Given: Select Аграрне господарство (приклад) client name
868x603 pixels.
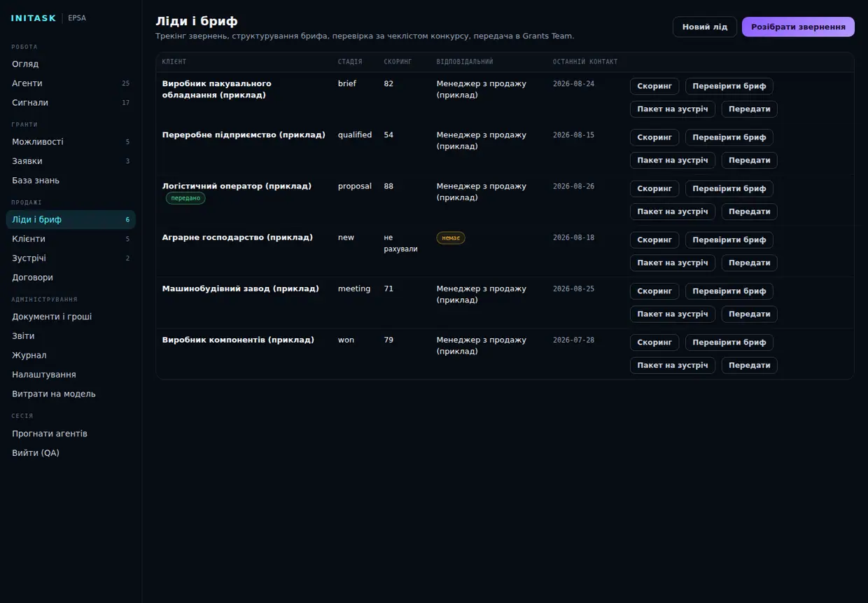Looking at the screenshot, I should pyautogui.click(x=237, y=237).
